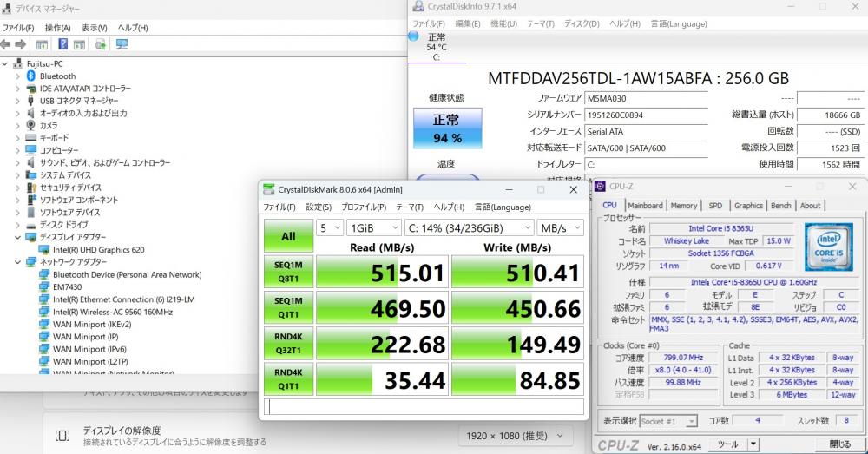Expand the IDE ATA/ATAPI コントローラー category
Screen dimensions: 868x454
click(17, 89)
